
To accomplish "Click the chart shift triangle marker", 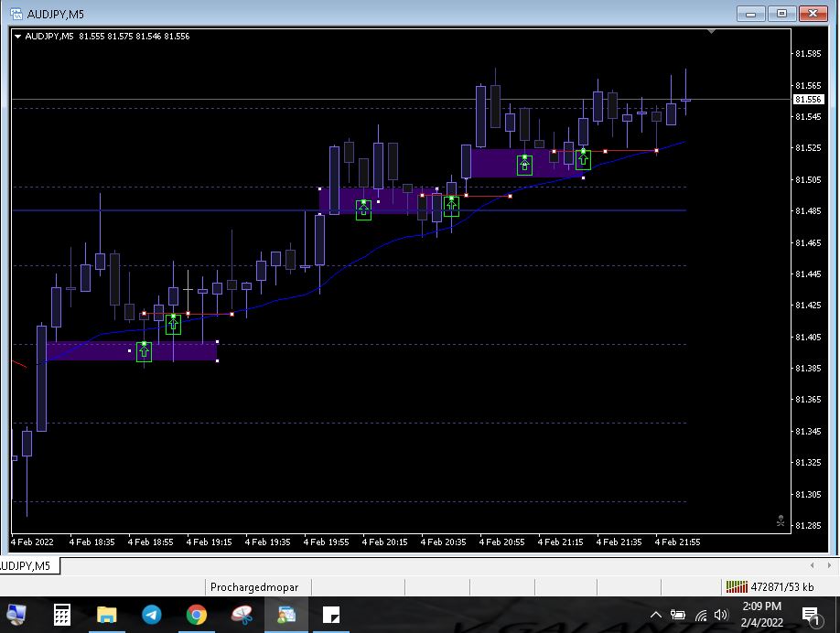I will 712,32.
